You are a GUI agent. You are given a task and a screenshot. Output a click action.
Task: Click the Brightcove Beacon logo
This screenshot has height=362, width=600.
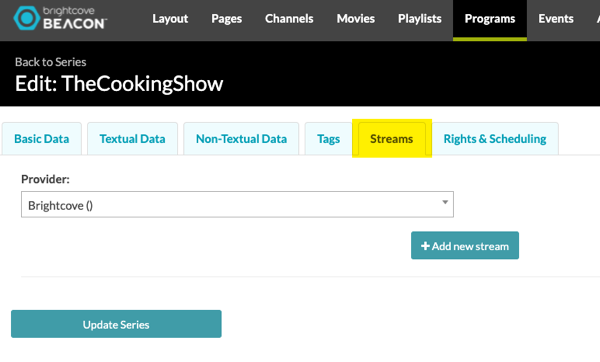[x=60, y=18]
